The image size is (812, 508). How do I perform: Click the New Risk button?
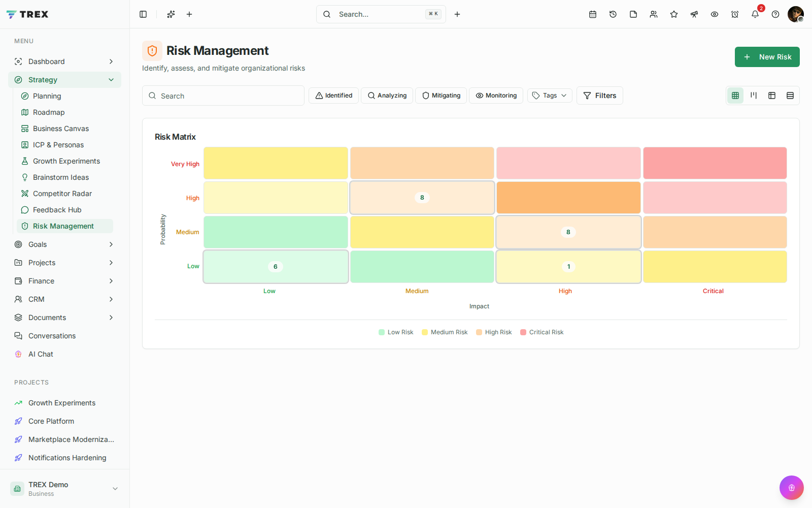[x=767, y=57]
